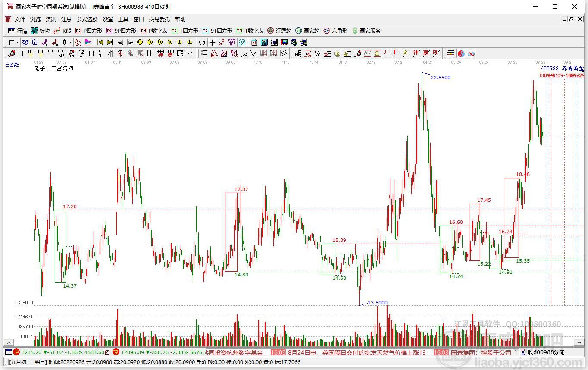The image size is (588, 370).
Task: Jump to the last bar
Action: pos(110,42)
